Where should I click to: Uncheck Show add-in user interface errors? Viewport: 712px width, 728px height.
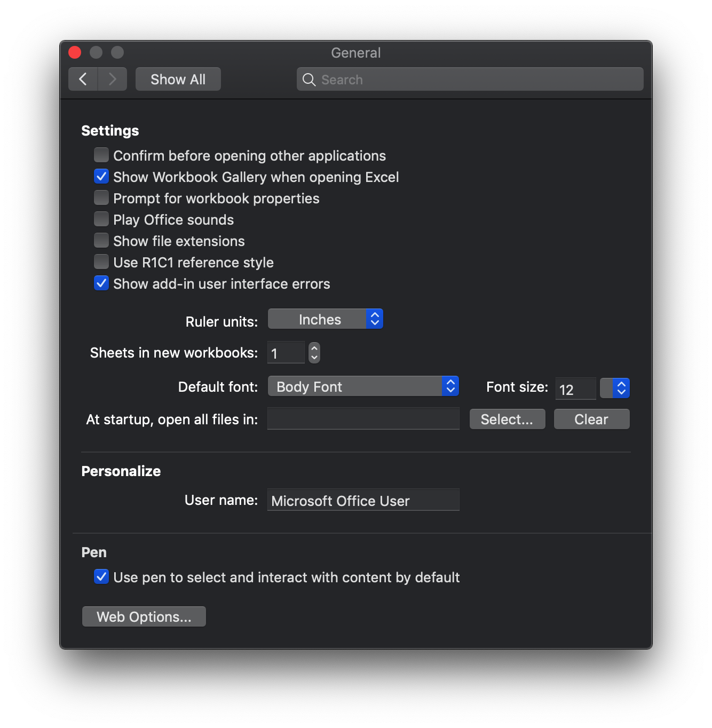(x=101, y=283)
